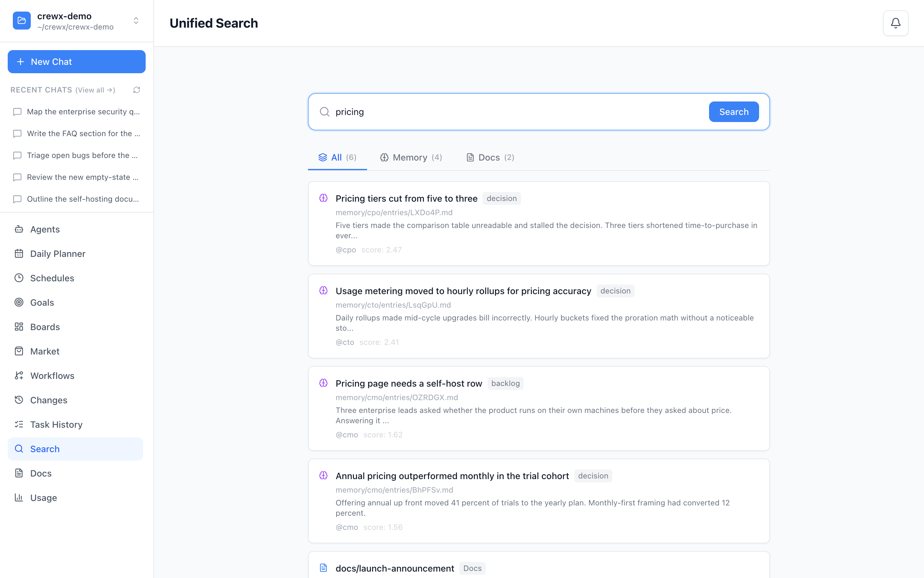Click the document icon on launch-announcement result
The height and width of the screenshot is (578, 924).
click(323, 568)
